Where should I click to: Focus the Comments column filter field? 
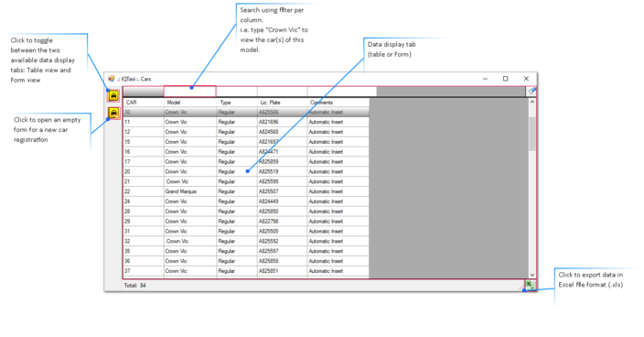(342, 92)
